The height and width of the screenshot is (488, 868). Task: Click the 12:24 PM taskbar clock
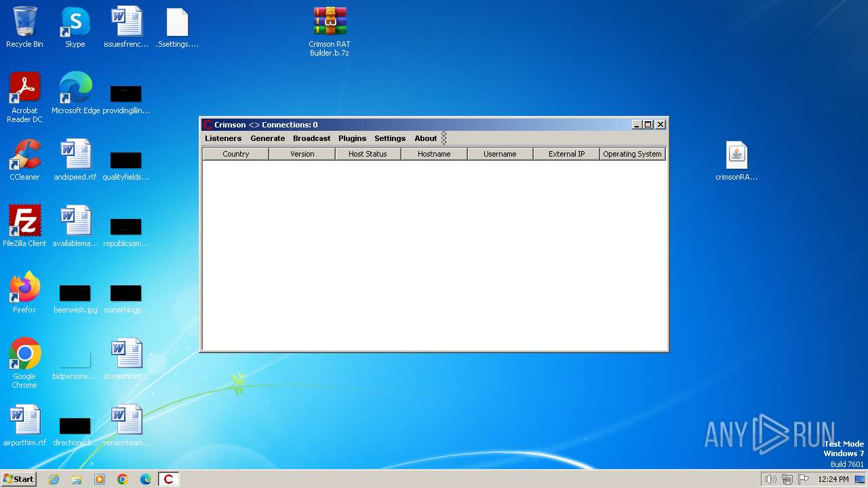pyautogui.click(x=833, y=479)
